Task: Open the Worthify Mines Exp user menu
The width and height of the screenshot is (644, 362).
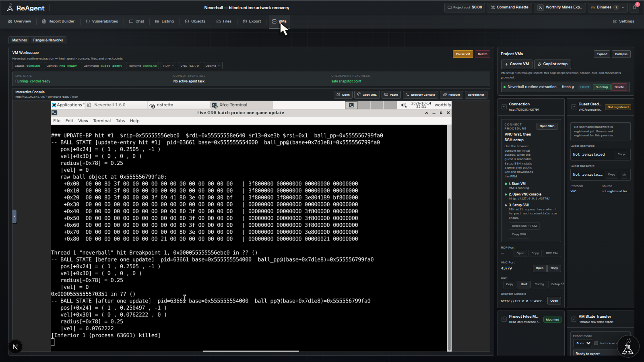Action: pyautogui.click(x=560, y=7)
